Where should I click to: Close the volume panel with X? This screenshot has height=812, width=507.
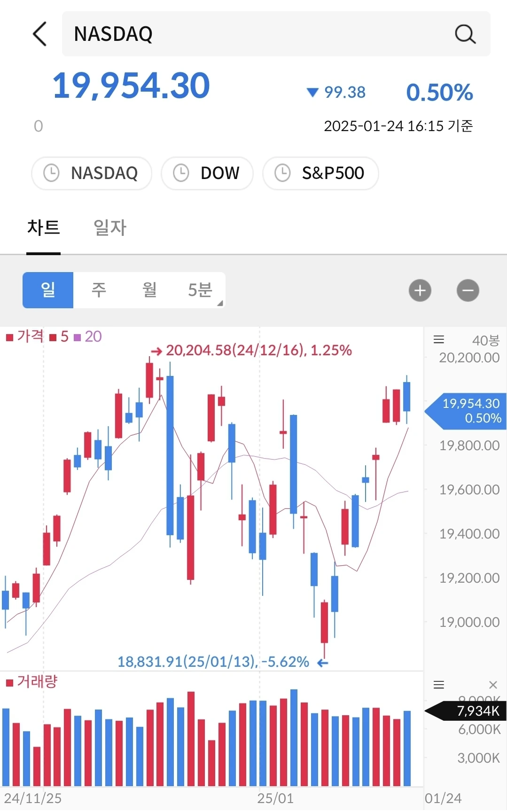pos(493,685)
